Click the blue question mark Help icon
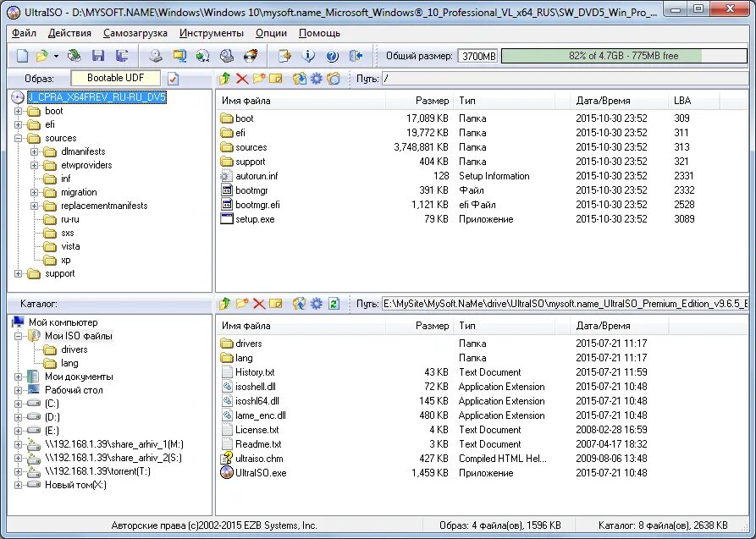The image size is (756, 539). [x=332, y=56]
